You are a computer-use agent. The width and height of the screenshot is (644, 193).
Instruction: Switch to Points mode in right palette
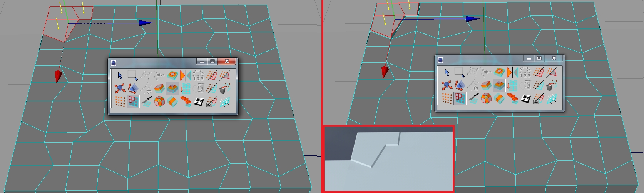(x=447, y=98)
